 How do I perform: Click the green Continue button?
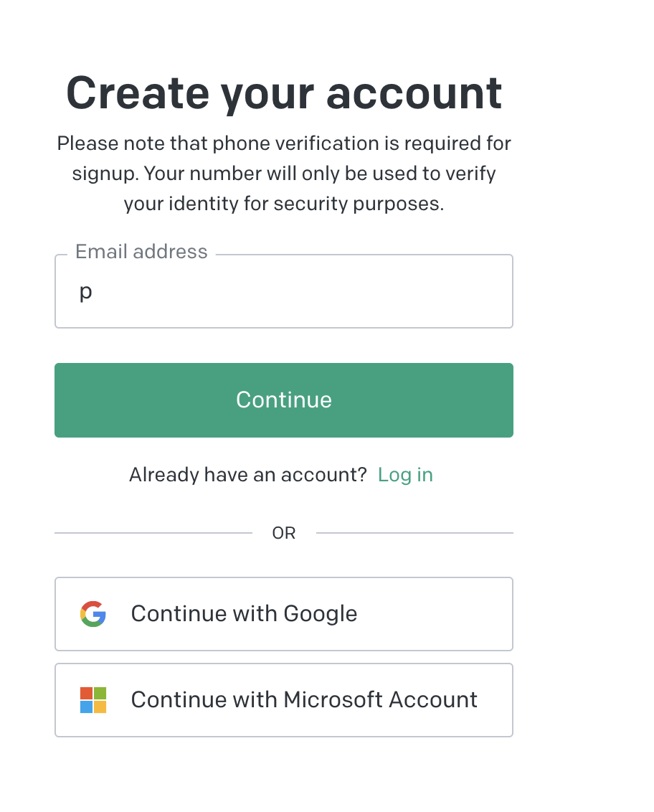coord(283,400)
